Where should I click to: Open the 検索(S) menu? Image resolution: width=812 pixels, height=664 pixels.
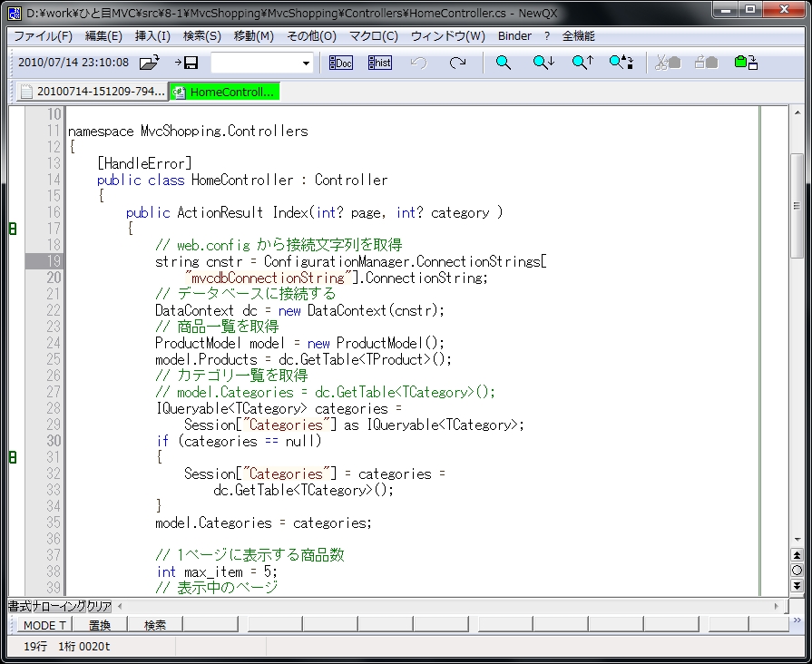click(201, 36)
